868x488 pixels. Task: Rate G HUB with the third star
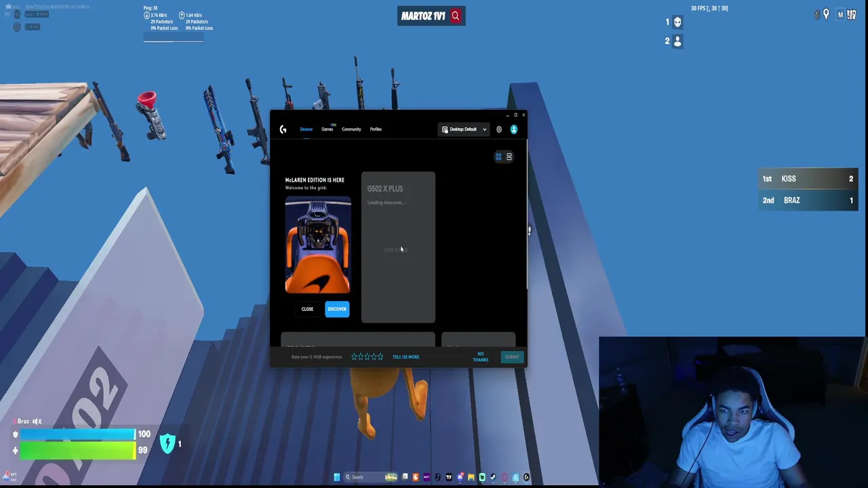coord(368,357)
